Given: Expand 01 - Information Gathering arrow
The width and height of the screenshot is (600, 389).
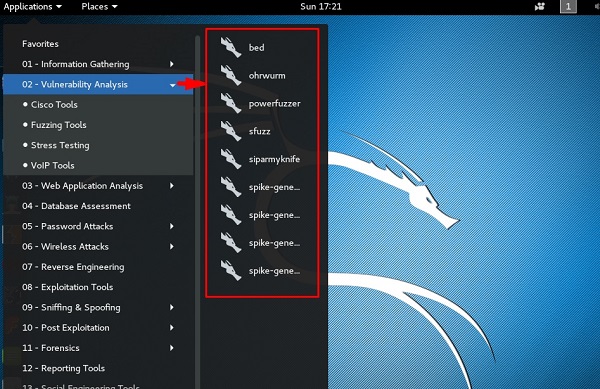Looking at the screenshot, I should (x=172, y=64).
